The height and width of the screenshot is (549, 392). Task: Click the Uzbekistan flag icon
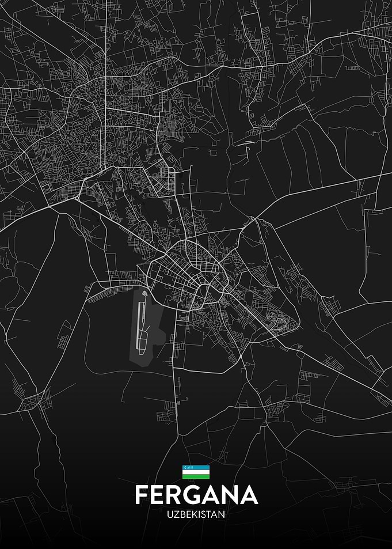coord(196,472)
